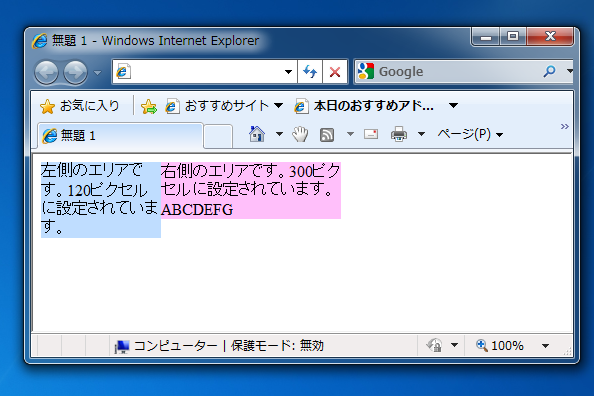Click the hand icon in the command bar
Viewport: 594px width, 396px height.
click(x=300, y=134)
